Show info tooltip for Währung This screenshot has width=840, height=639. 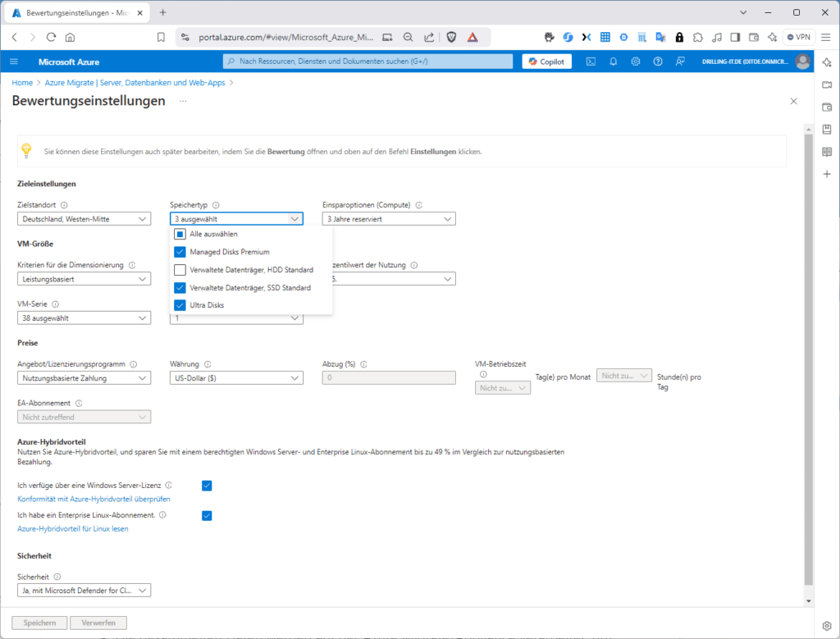pyautogui.click(x=208, y=364)
